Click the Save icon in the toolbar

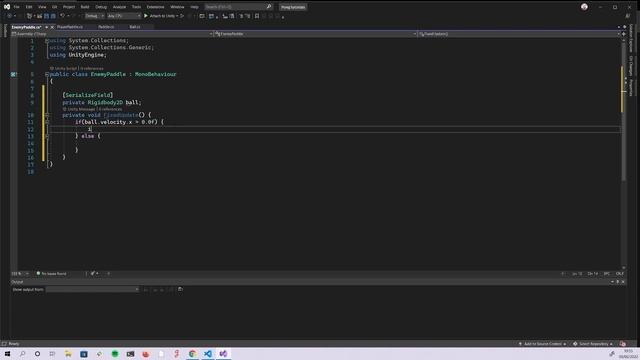(46, 16)
